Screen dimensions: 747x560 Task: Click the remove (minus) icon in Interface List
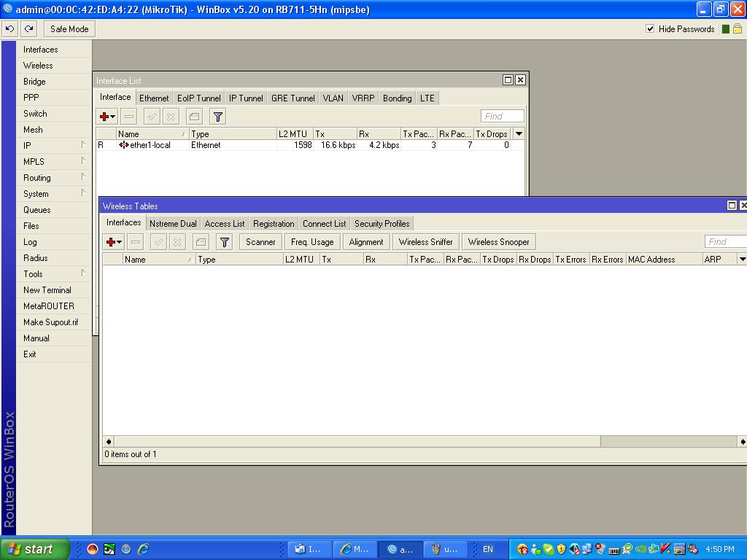click(x=128, y=116)
